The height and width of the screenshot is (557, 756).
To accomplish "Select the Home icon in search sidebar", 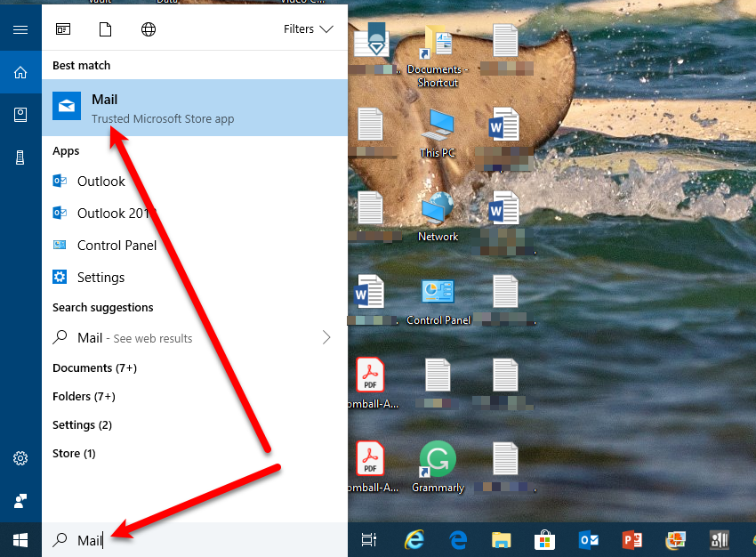I will point(20,72).
